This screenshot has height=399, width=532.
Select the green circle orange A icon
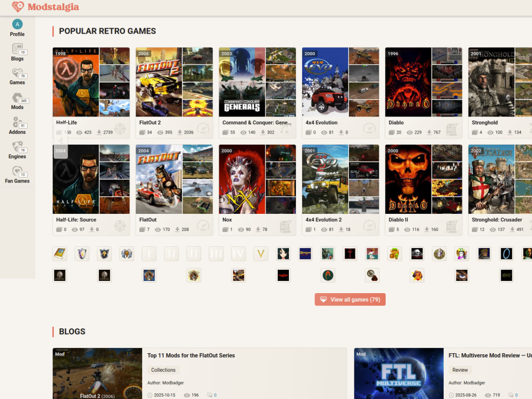point(328,275)
